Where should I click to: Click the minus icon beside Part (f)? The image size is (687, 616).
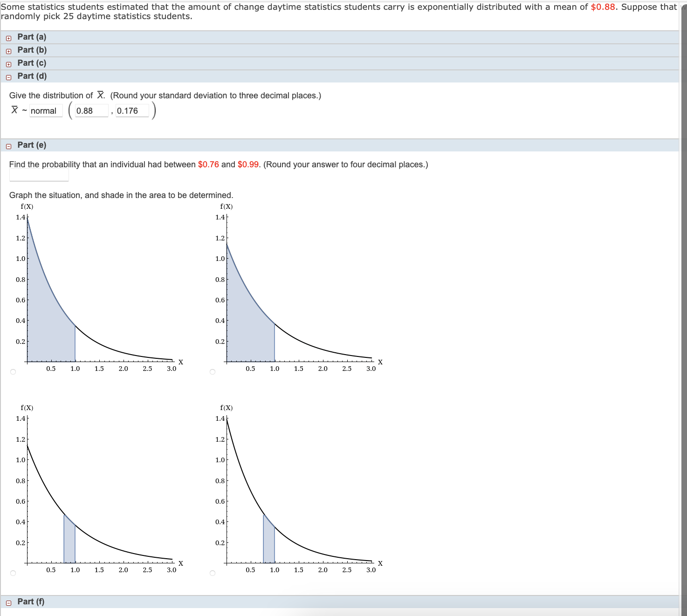pyautogui.click(x=8, y=602)
